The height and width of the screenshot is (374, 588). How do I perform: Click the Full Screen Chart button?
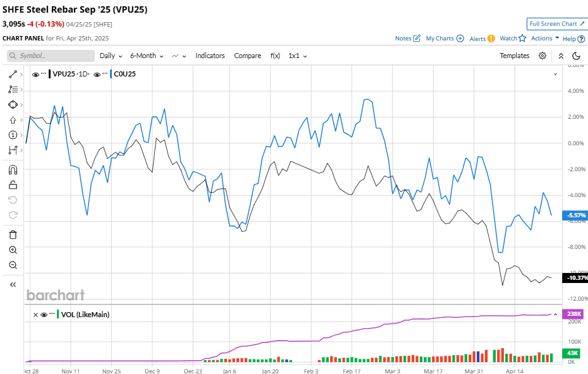coord(557,24)
